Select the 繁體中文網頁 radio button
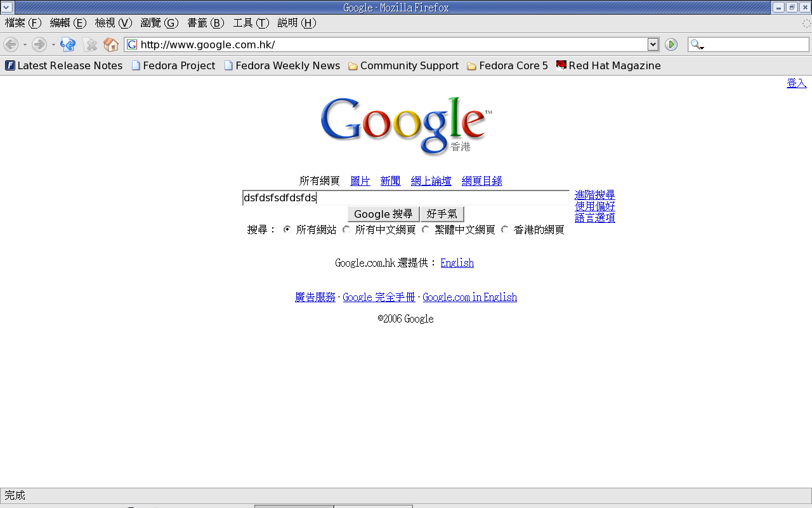Screen dimensions: 812x508 [426, 230]
